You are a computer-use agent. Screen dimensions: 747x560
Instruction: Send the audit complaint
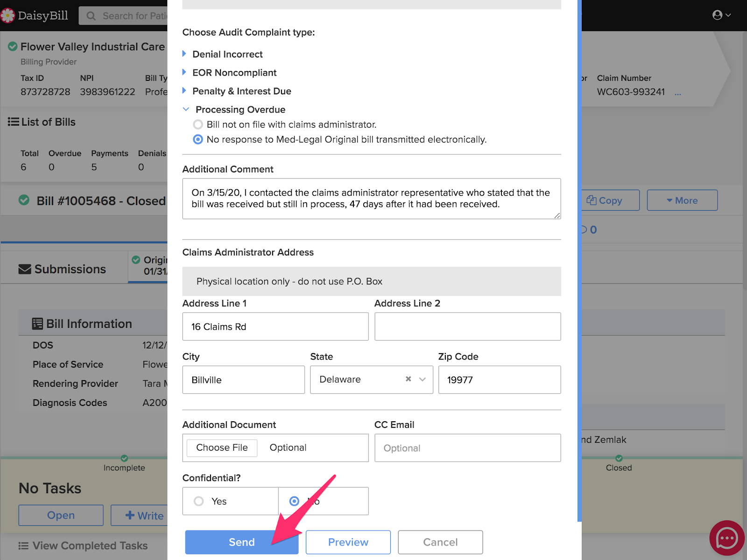[242, 542]
